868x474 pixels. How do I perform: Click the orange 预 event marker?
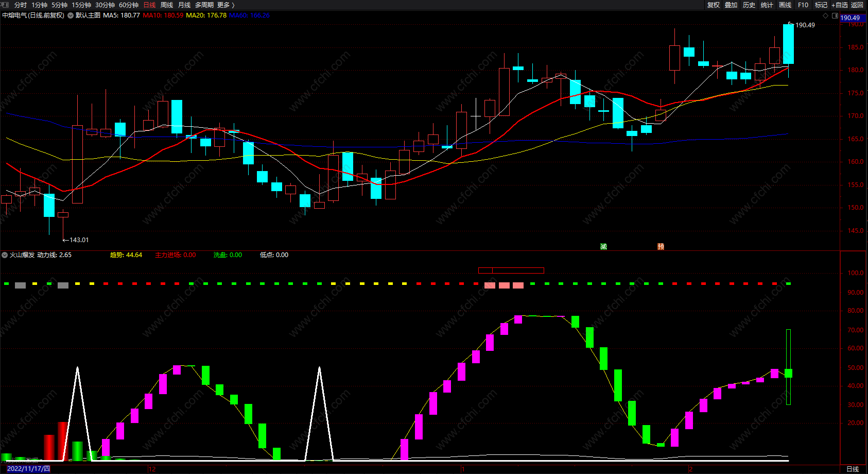[x=661, y=247]
